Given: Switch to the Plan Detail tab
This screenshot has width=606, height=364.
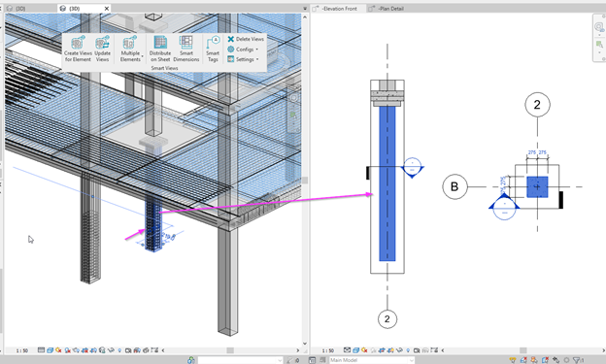Looking at the screenshot, I should [387, 9].
